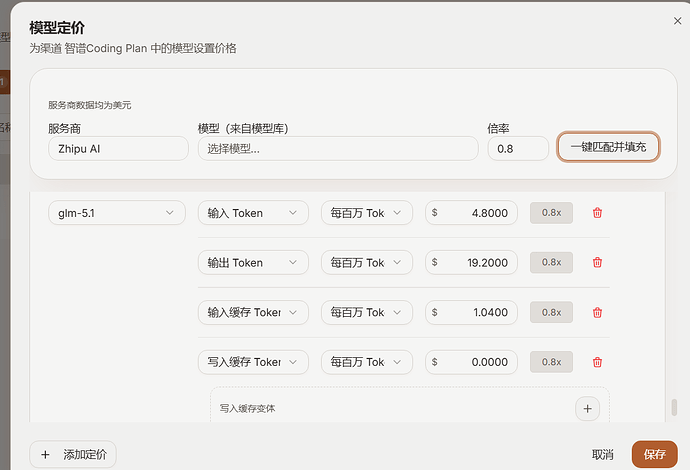The height and width of the screenshot is (470, 690).
Task: Open the 输出 Token type dropdown
Action: (x=253, y=263)
